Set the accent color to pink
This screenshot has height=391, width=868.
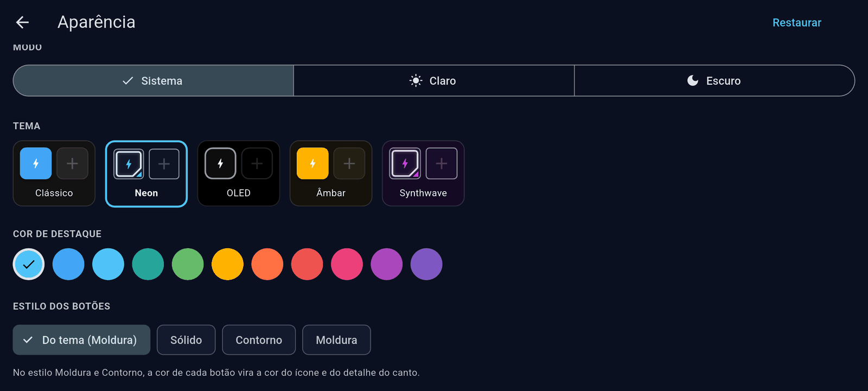click(347, 264)
